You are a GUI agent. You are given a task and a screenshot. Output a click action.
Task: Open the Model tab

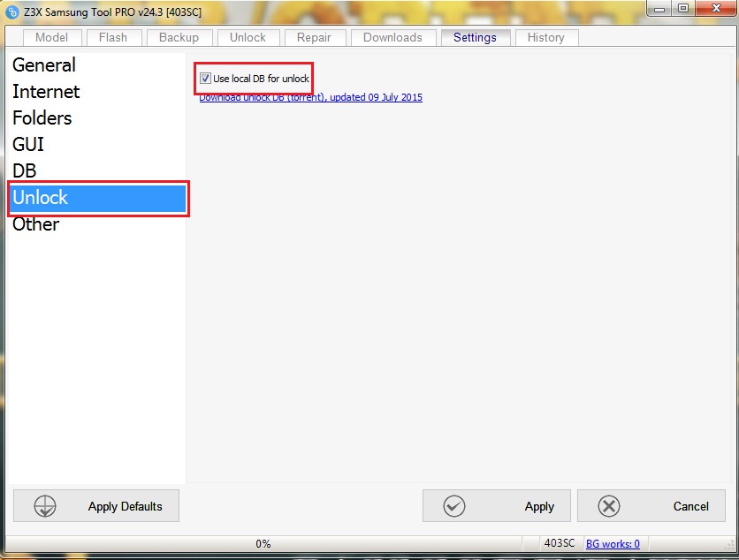pos(52,38)
